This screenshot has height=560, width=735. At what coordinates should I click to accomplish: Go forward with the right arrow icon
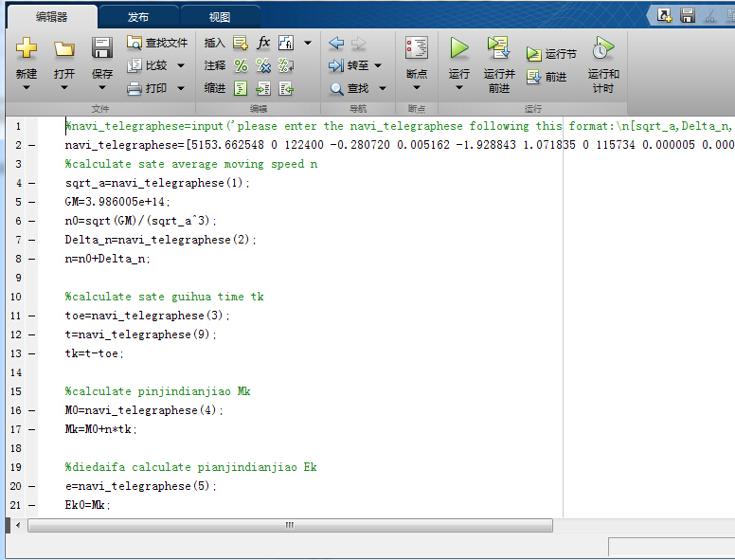pyautogui.click(x=359, y=43)
